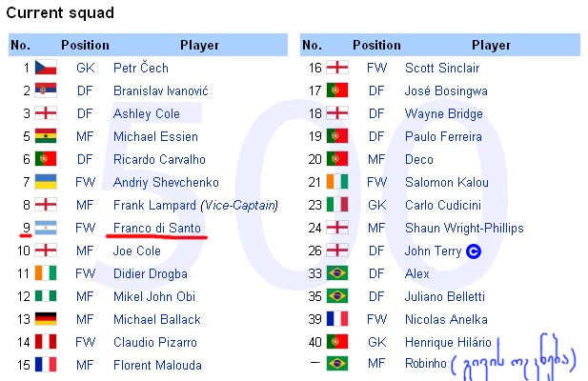The width and height of the screenshot is (588, 381).
Task: Click the Peru flag next to Claudio Pizarro
Action: pos(46,342)
